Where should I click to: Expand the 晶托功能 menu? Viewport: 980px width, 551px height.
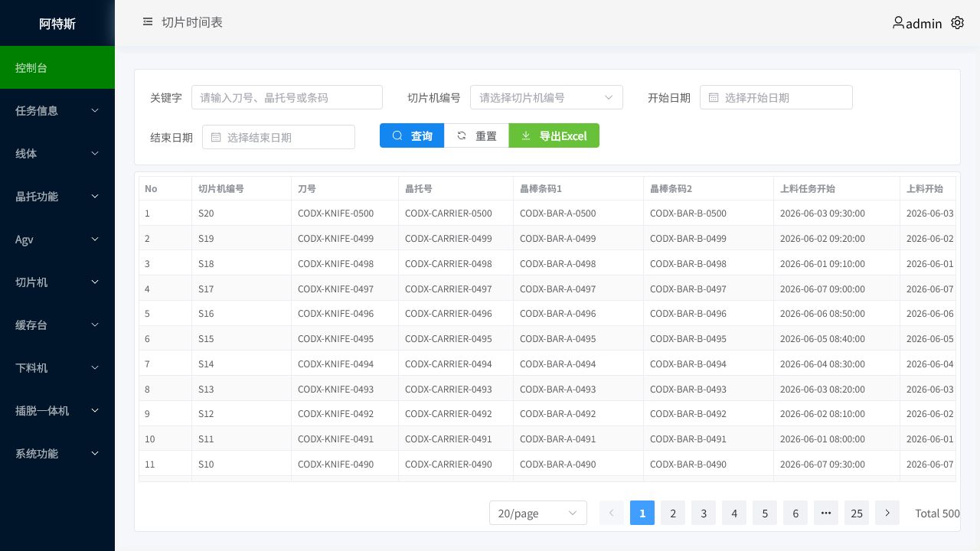(57, 196)
